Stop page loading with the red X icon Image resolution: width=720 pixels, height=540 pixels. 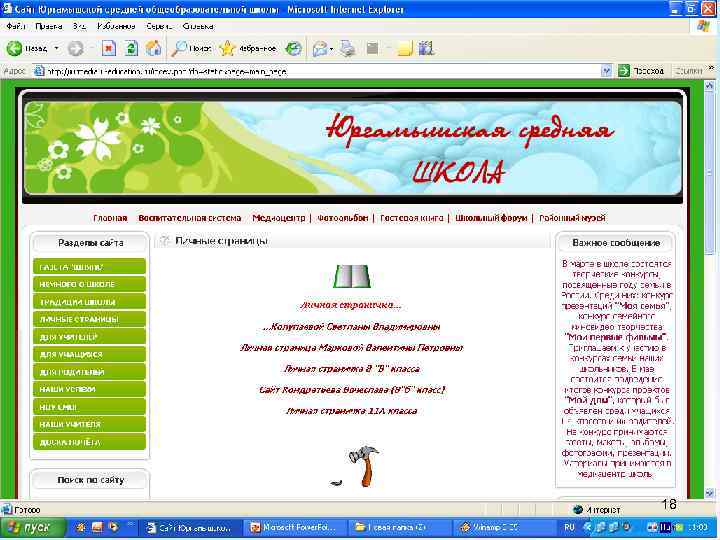click(x=108, y=48)
